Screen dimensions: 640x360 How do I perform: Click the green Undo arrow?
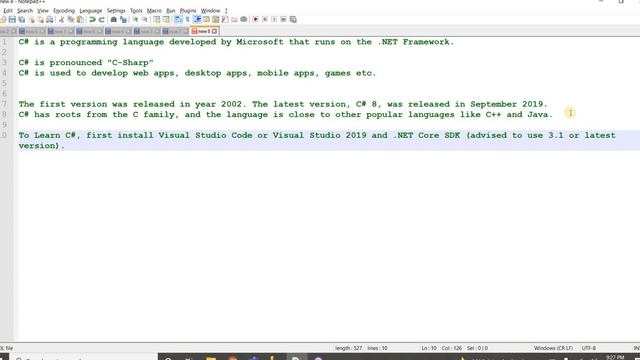93,20
